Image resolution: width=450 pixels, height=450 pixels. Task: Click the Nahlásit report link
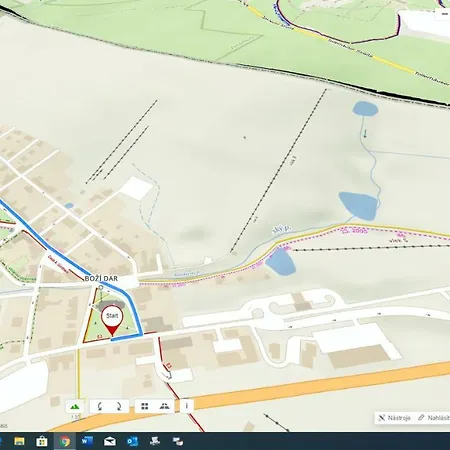[x=434, y=418]
